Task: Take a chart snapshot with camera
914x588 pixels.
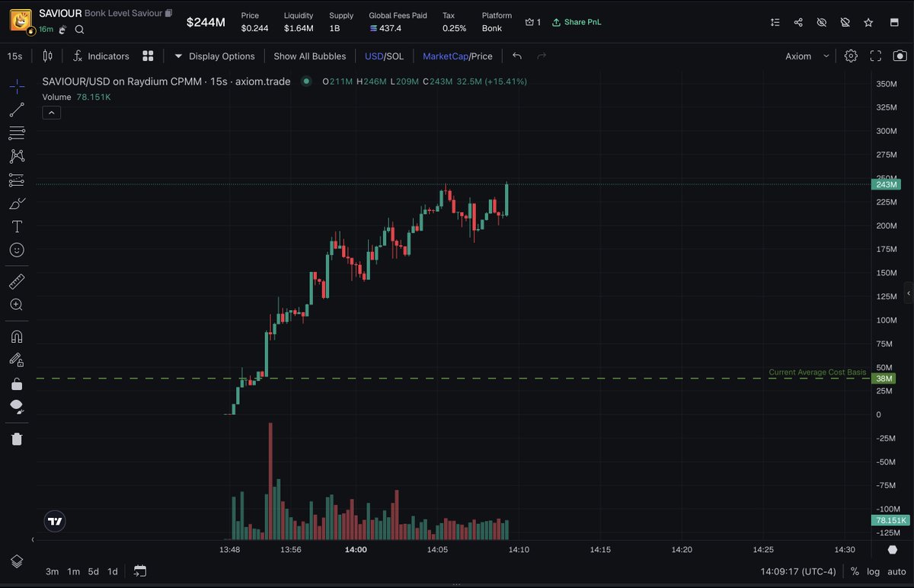Action: click(x=900, y=56)
